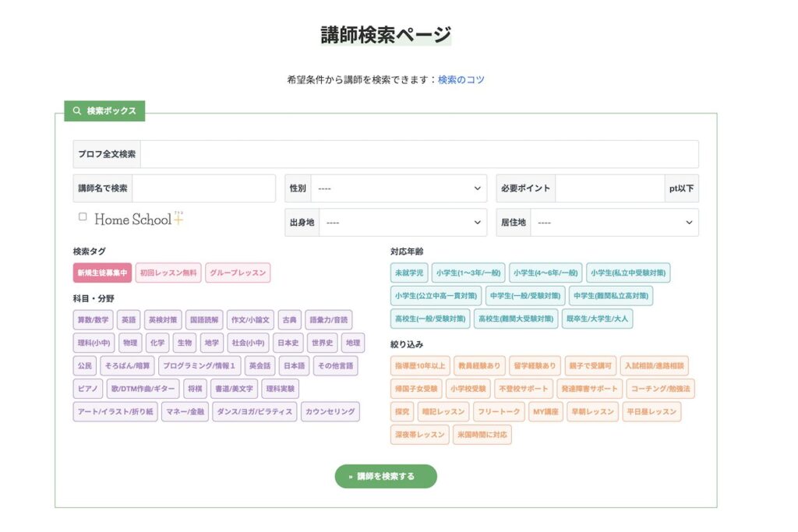Select the 中学生(一般/受験対策) age tag
This screenshot has height=532, width=798.
pos(525,295)
